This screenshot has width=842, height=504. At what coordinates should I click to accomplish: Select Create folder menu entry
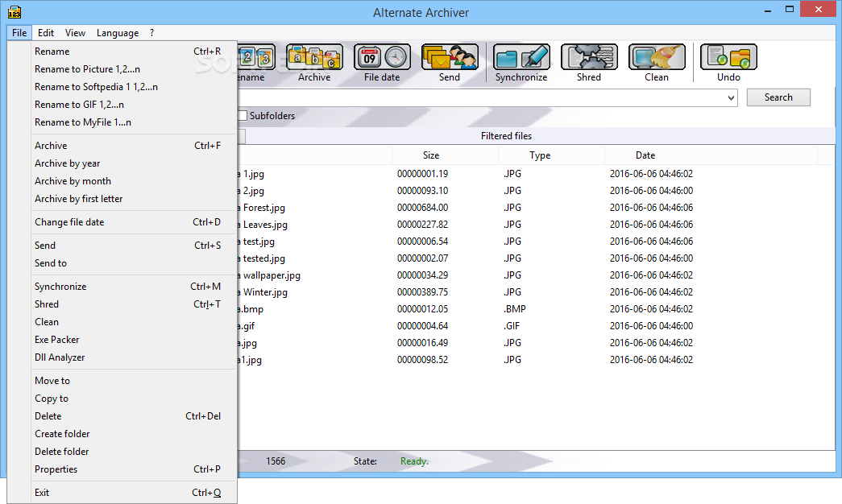coord(134,434)
